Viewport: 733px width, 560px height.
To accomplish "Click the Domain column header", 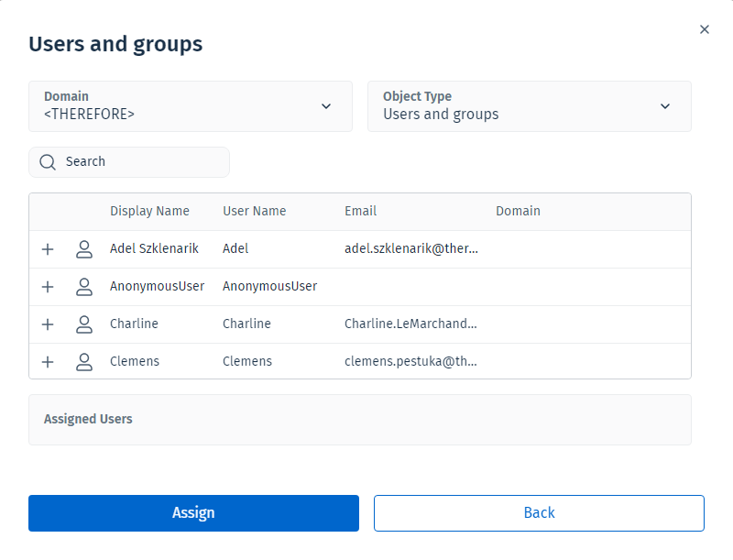I will coord(518,212).
